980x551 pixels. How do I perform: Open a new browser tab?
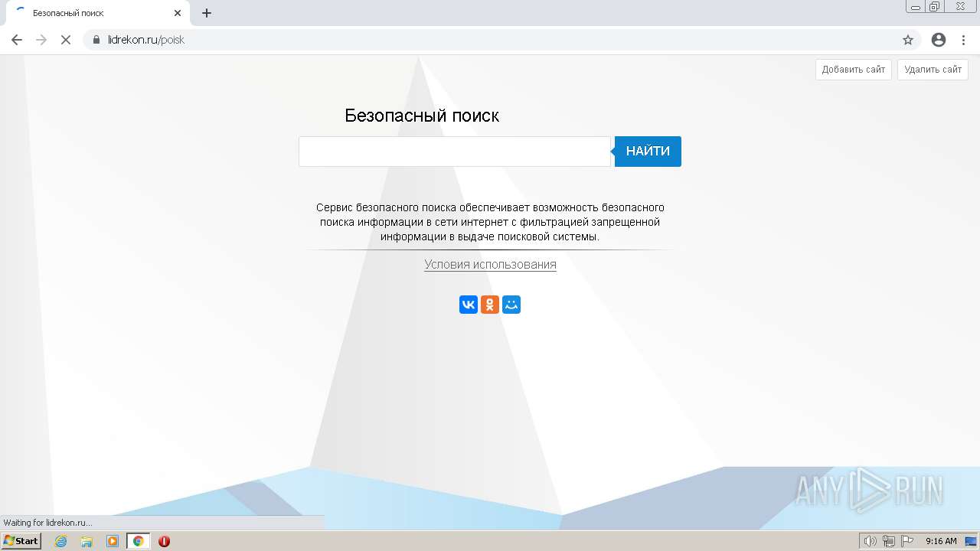coord(207,13)
